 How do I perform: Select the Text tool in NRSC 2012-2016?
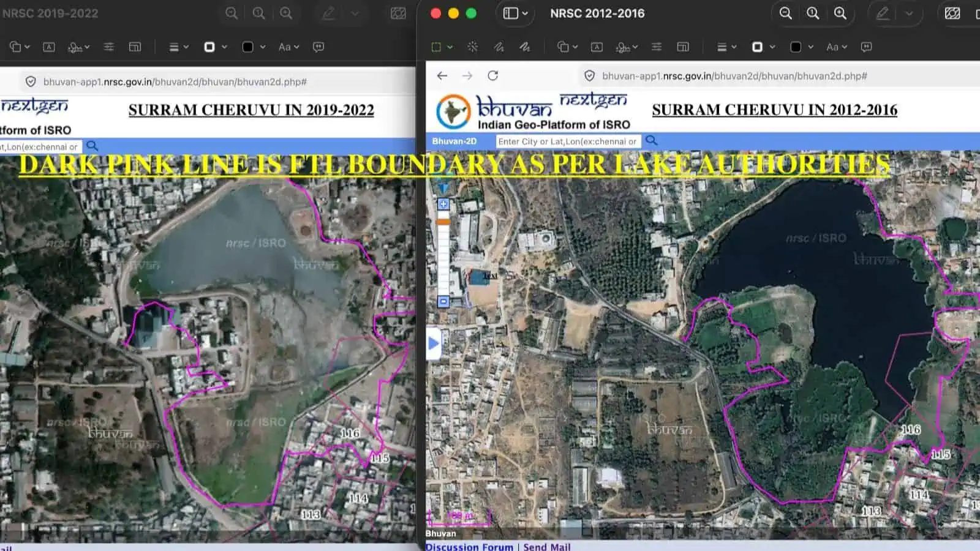click(x=597, y=47)
